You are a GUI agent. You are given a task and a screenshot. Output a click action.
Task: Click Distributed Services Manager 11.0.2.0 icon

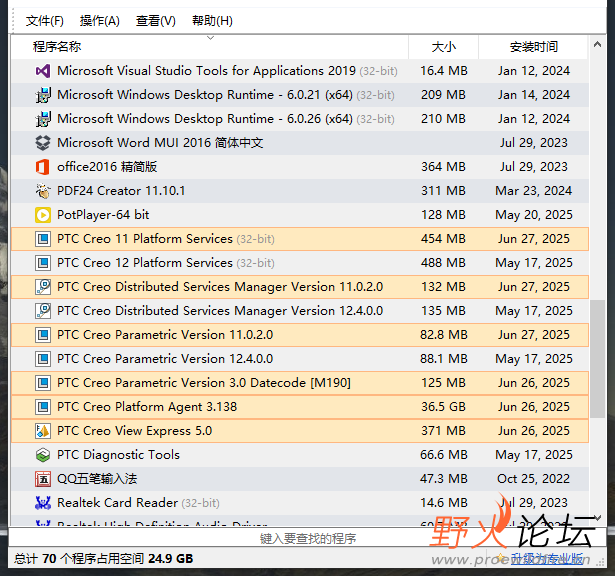43,287
